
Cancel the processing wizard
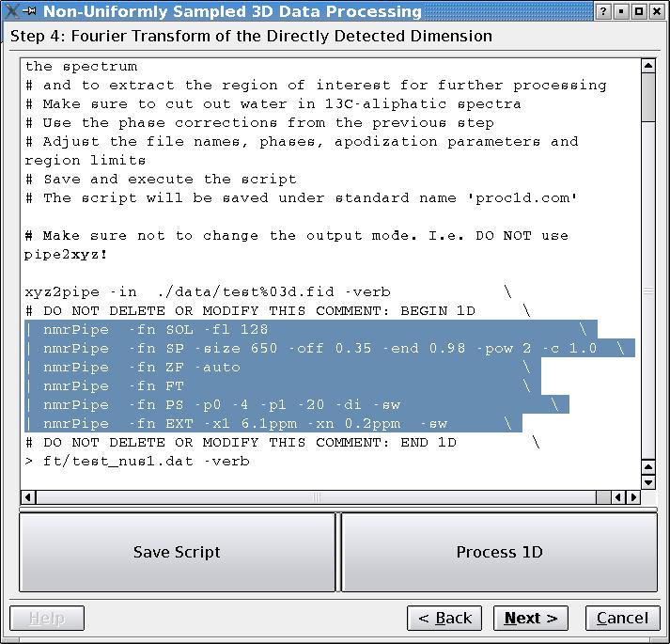point(622,618)
